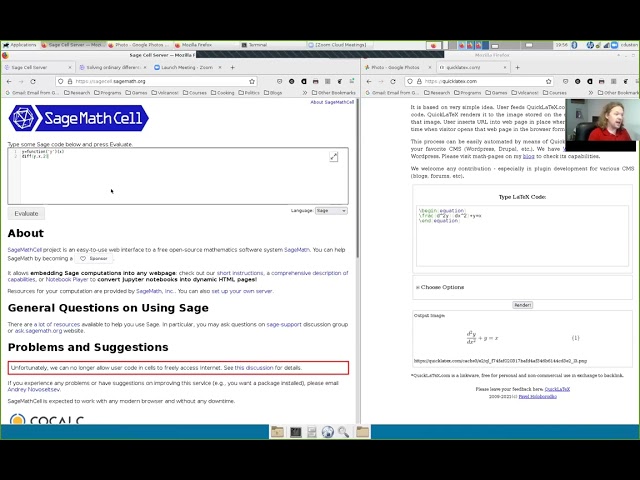Open the Programs bookmarks folder in left window
Image resolution: width=640 pixels, height=480 pixels.
(x=108, y=93)
